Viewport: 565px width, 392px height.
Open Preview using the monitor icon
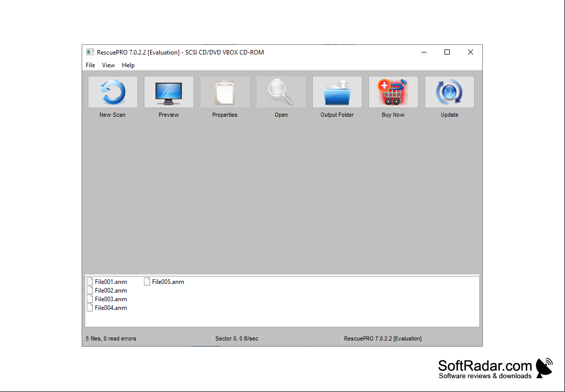click(x=169, y=92)
